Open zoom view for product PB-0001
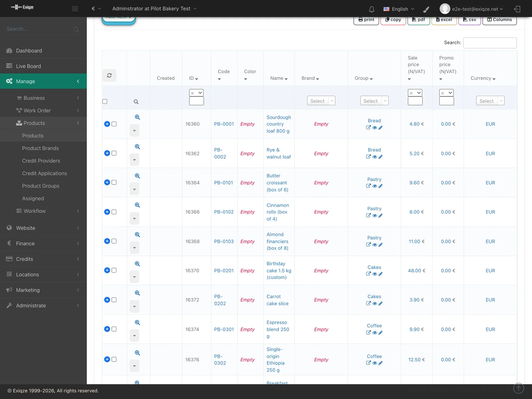532x399 pixels. 137,117
